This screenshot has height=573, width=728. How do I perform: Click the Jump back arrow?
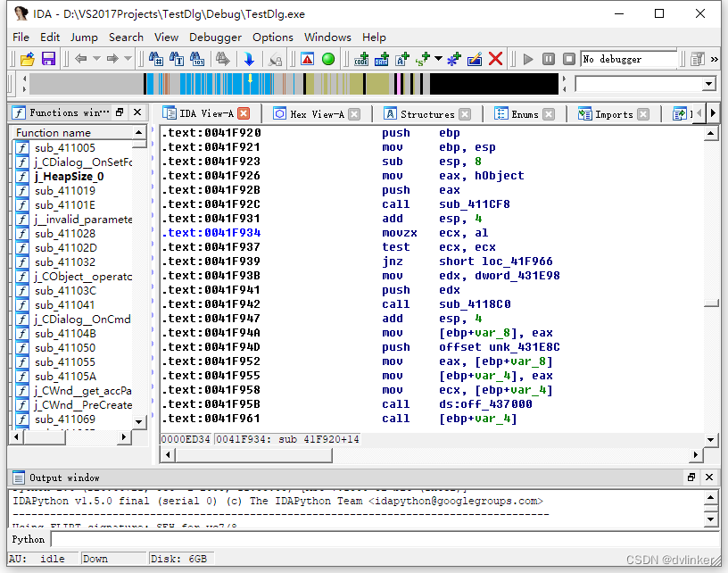click(81, 59)
